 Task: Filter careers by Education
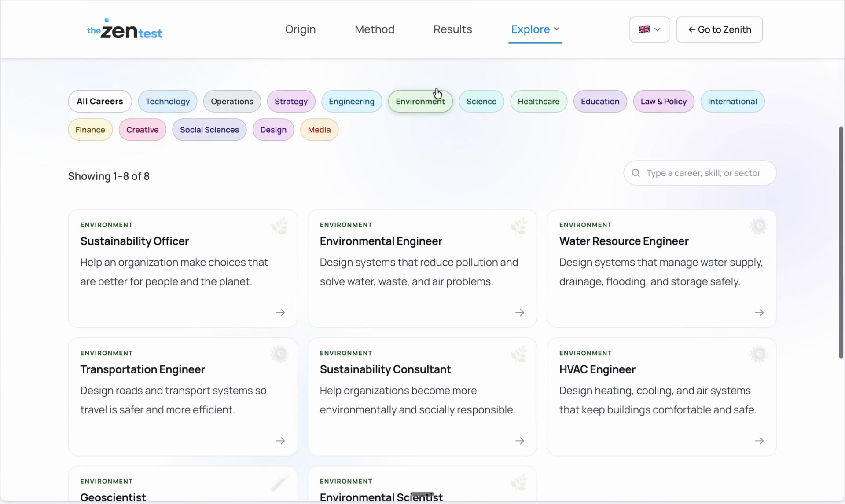pos(600,101)
